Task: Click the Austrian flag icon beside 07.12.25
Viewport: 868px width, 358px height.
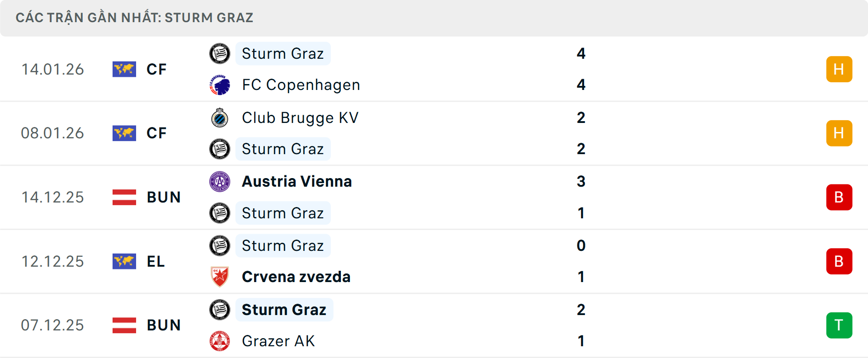Action: (x=124, y=325)
